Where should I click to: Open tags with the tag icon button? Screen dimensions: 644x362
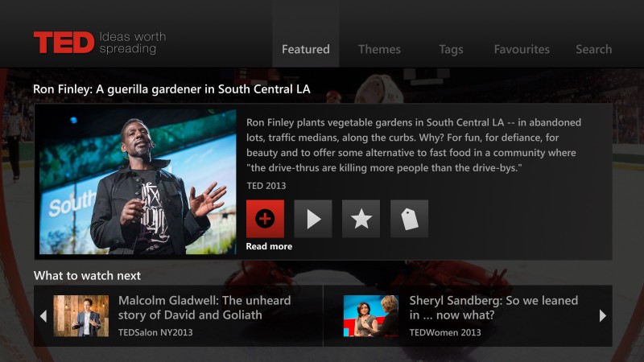(x=409, y=219)
